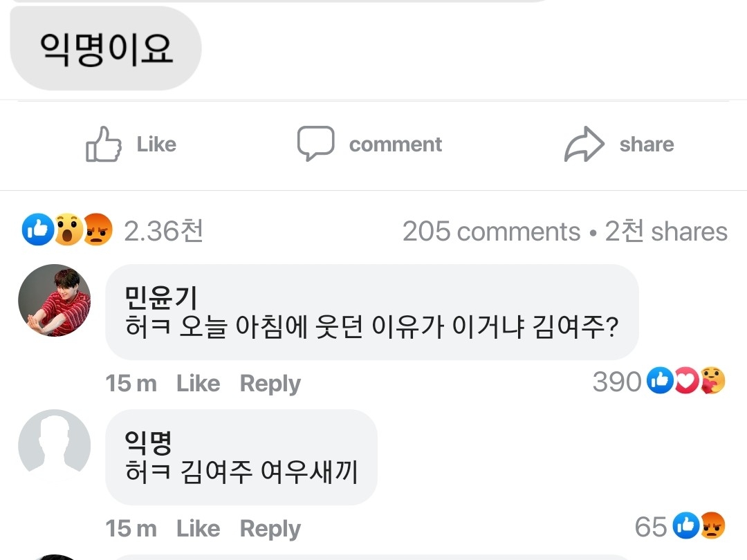This screenshot has width=747, height=560.
Task: Click the share arrow icon
Action: [x=584, y=144]
